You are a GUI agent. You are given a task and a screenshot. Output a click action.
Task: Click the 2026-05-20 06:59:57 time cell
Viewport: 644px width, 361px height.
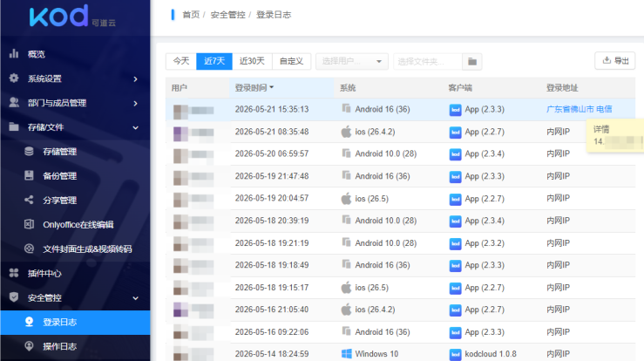click(272, 153)
